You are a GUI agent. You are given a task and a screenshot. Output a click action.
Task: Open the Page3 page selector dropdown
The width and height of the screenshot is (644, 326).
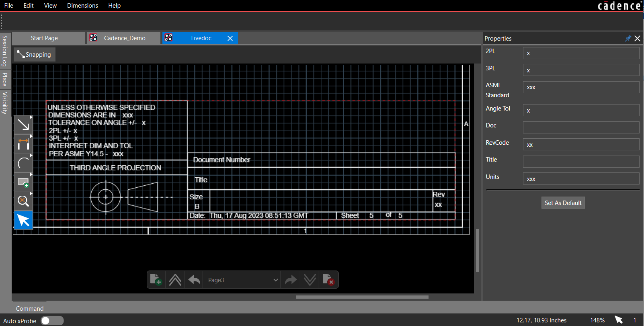click(243, 280)
